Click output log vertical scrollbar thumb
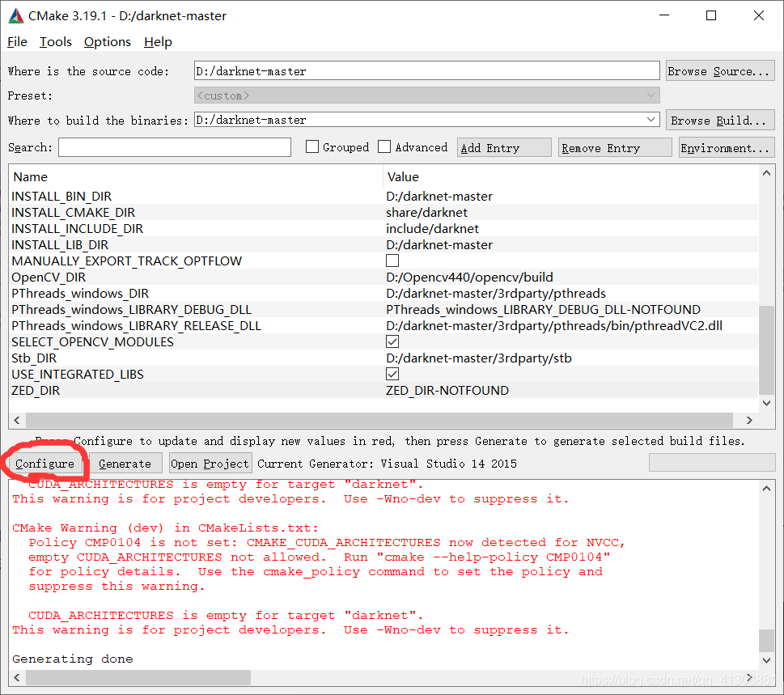Image resolution: width=784 pixels, height=695 pixels. 766,641
